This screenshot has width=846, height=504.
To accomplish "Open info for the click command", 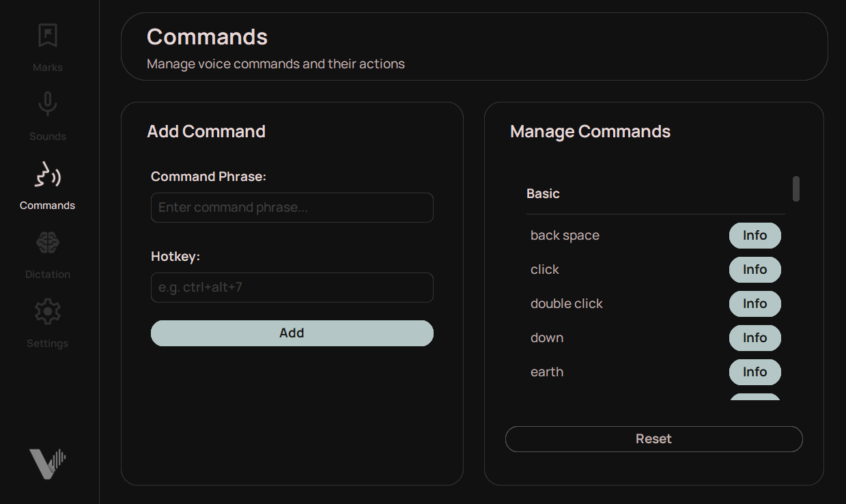I will point(755,269).
